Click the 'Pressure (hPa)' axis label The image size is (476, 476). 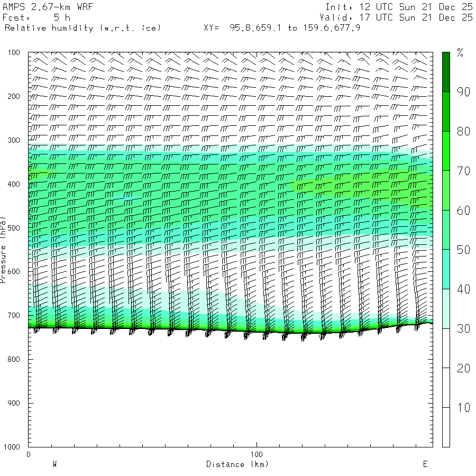3,249
